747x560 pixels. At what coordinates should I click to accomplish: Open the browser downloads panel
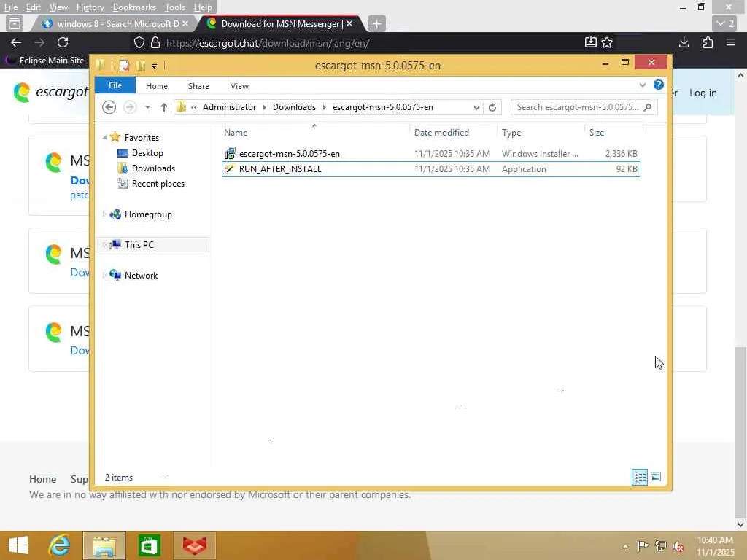(684, 43)
